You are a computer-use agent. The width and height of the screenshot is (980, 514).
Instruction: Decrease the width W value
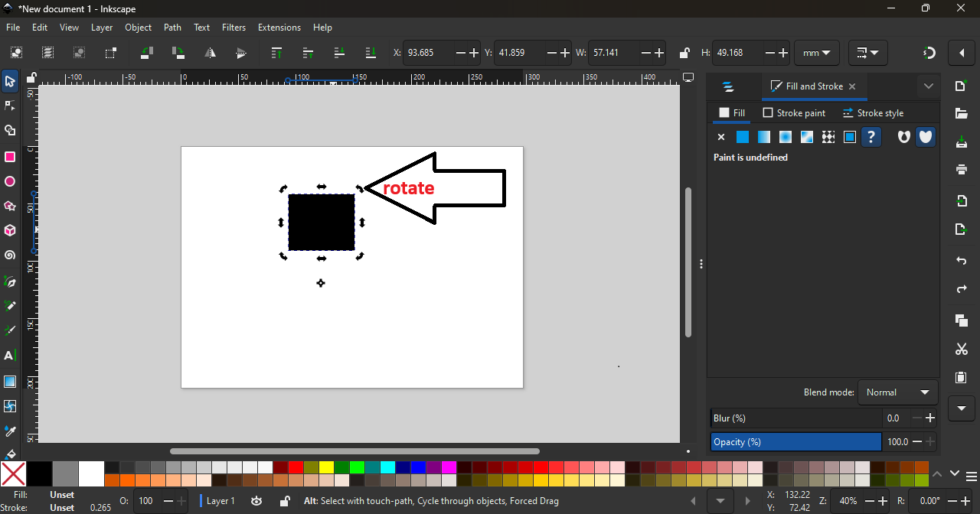[646, 53]
